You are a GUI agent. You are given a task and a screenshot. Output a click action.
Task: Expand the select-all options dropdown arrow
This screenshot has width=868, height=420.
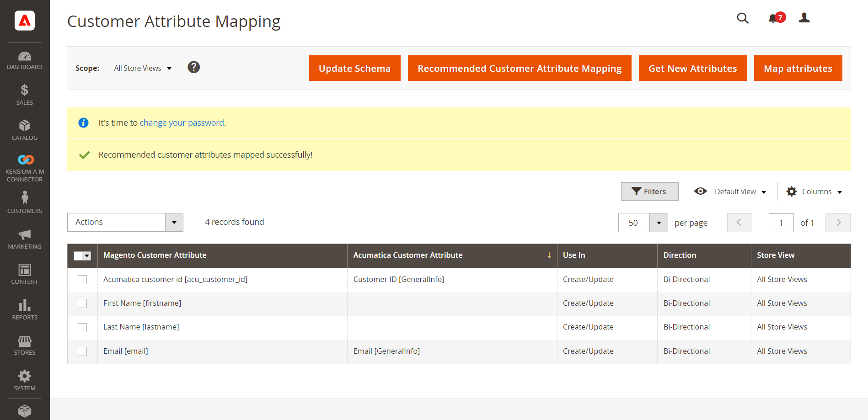click(x=87, y=256)
